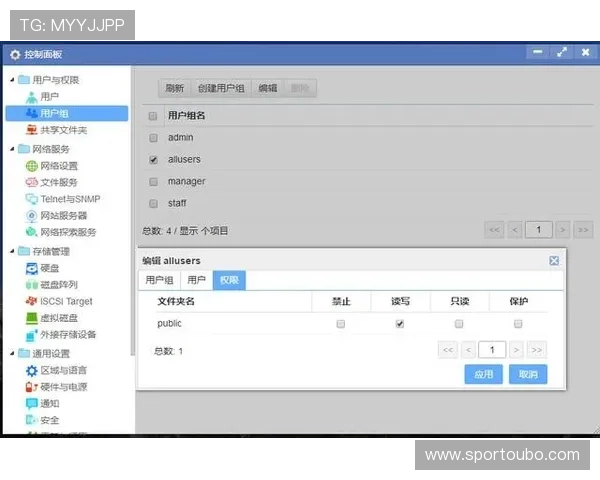This screenshot has height=480, width=600.
Task: Click the 用户与权限 folder icon
Action: pos(24,80)
